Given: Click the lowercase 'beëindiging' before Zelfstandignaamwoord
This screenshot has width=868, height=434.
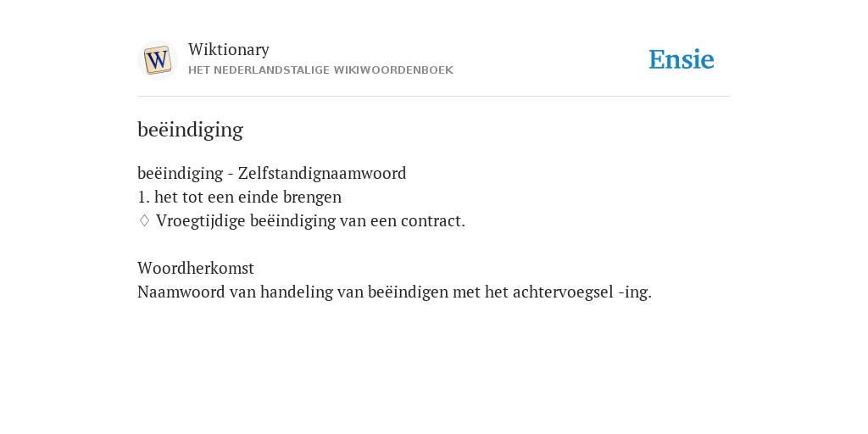Looking at the screenshot, I should tap(180, 173).
